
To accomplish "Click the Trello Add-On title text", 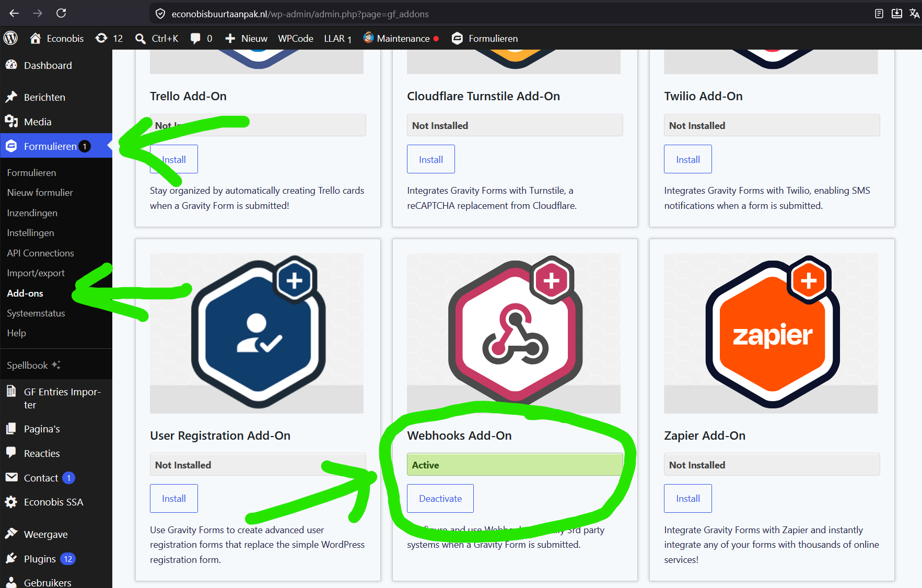I will [x=188, y=96].
